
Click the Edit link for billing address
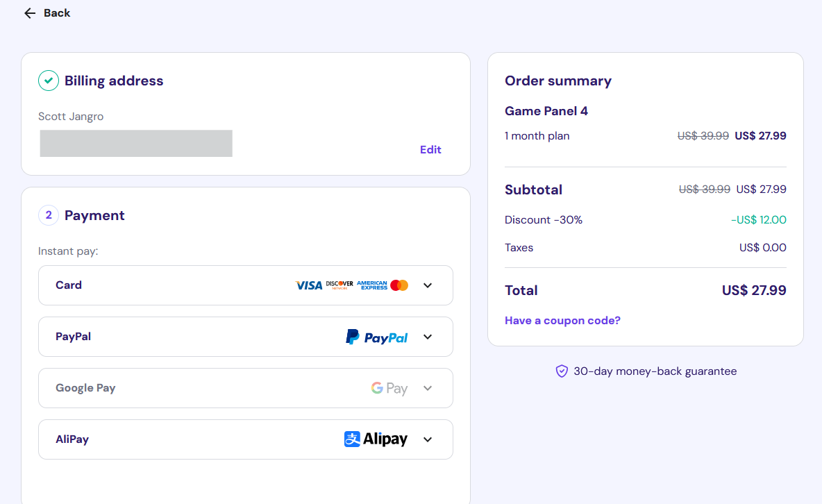tap(430, 149)
